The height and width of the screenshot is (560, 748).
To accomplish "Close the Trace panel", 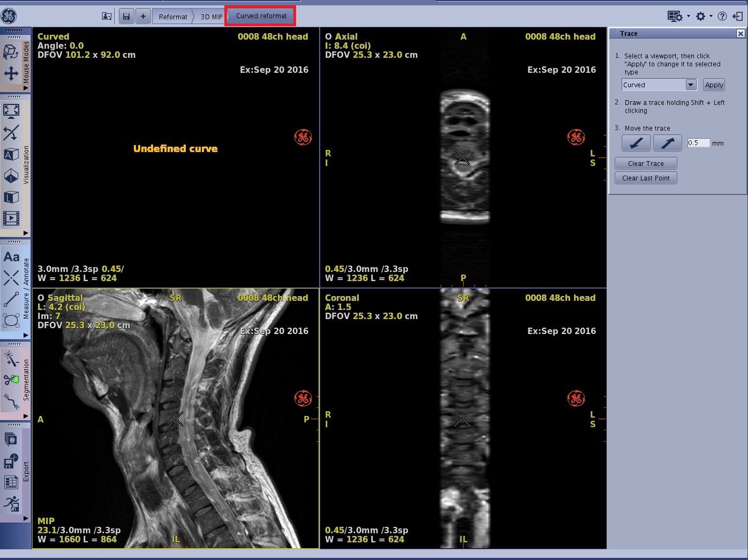I will 741,34.
